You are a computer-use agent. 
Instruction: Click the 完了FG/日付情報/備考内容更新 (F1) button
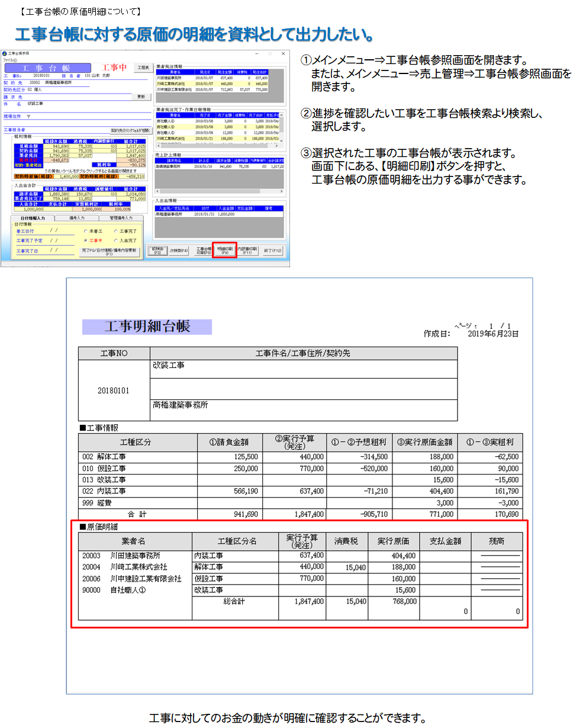pos(109,252)
